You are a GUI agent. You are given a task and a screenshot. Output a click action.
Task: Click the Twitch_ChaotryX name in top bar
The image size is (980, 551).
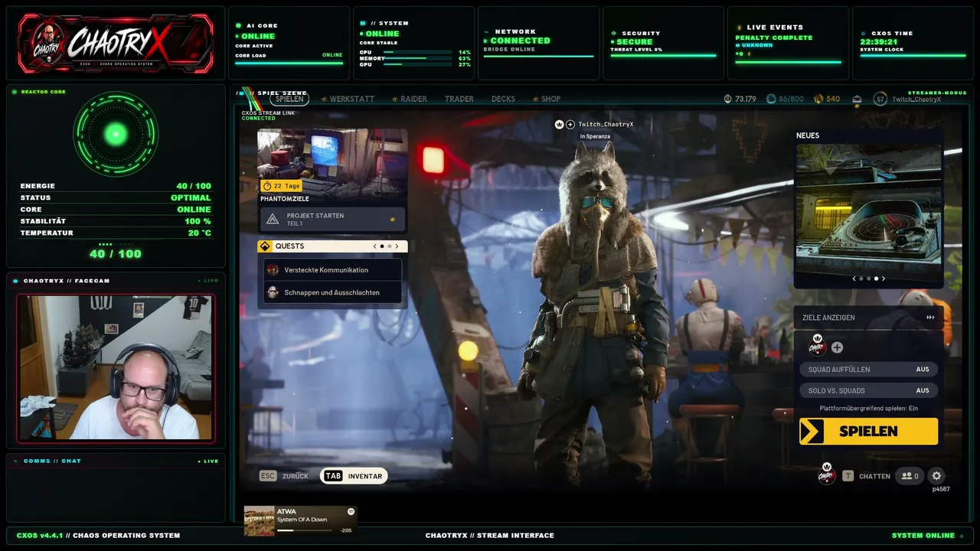coord(916,99)
